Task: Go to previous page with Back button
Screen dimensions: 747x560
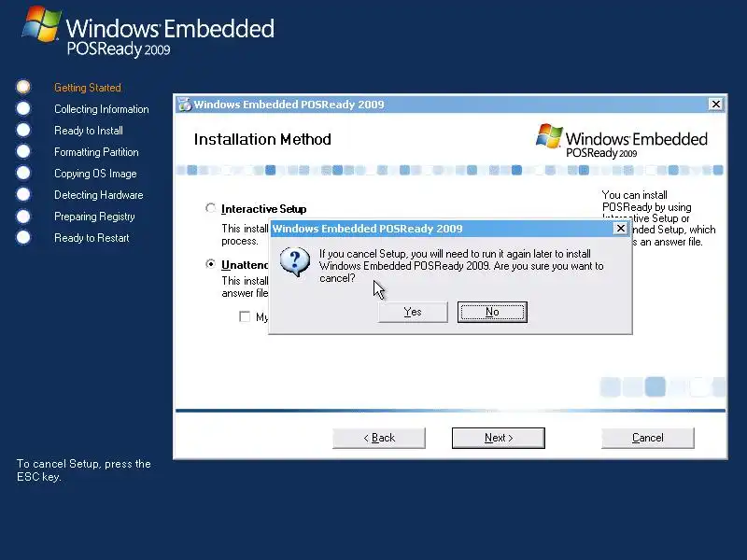Action: click(379, 438)
